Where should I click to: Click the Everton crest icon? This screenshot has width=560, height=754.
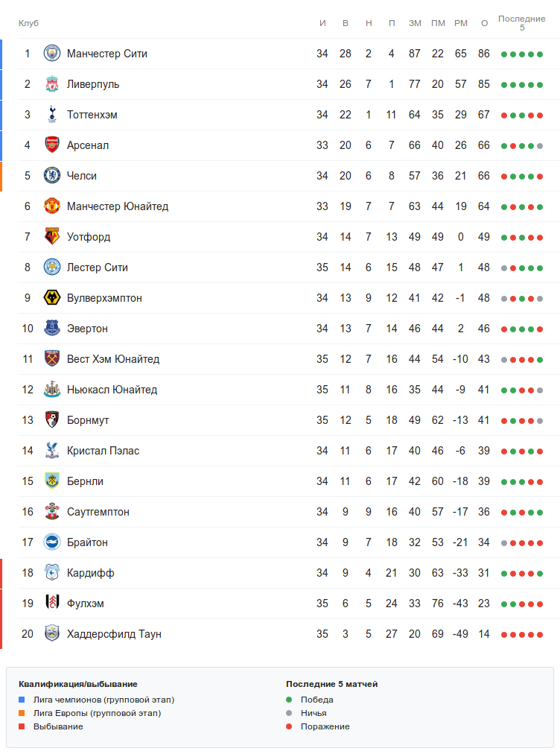click(51, 329)
